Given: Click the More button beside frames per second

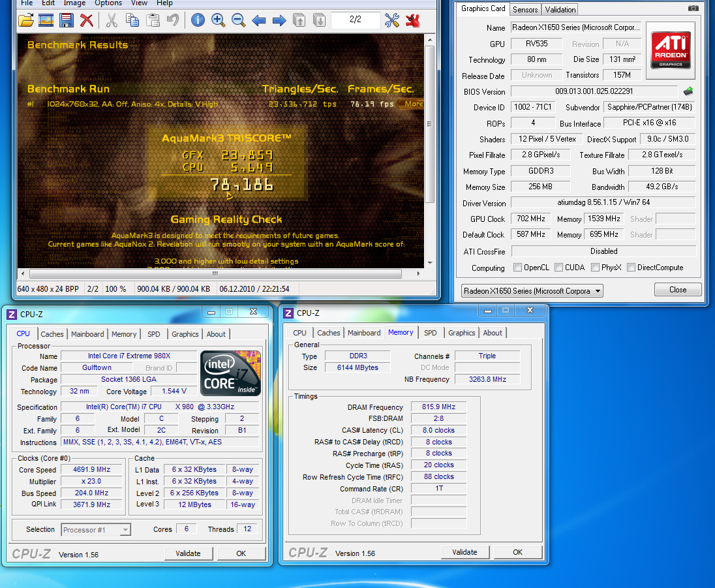Looking at the screenshot, I should pyautogui.click(x=412, y=104).
